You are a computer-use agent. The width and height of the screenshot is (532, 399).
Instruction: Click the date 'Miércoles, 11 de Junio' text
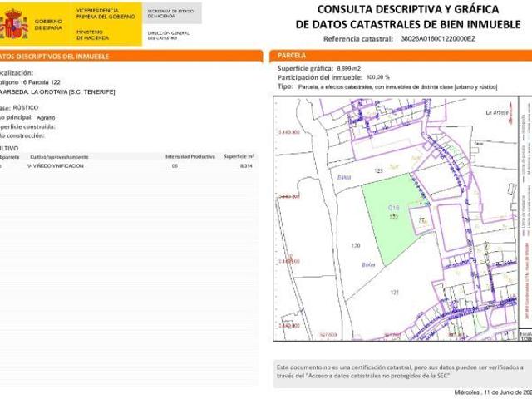point(493,392)
